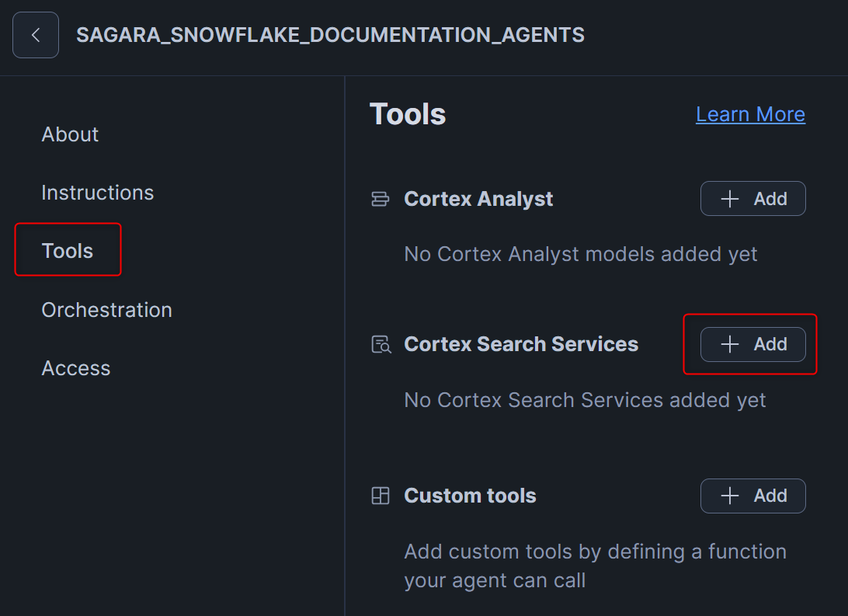Image resolution: width=848 pixels, height=616 pixels.
Task: Switch to the Instructions section
Action: (x=98, y=193)
